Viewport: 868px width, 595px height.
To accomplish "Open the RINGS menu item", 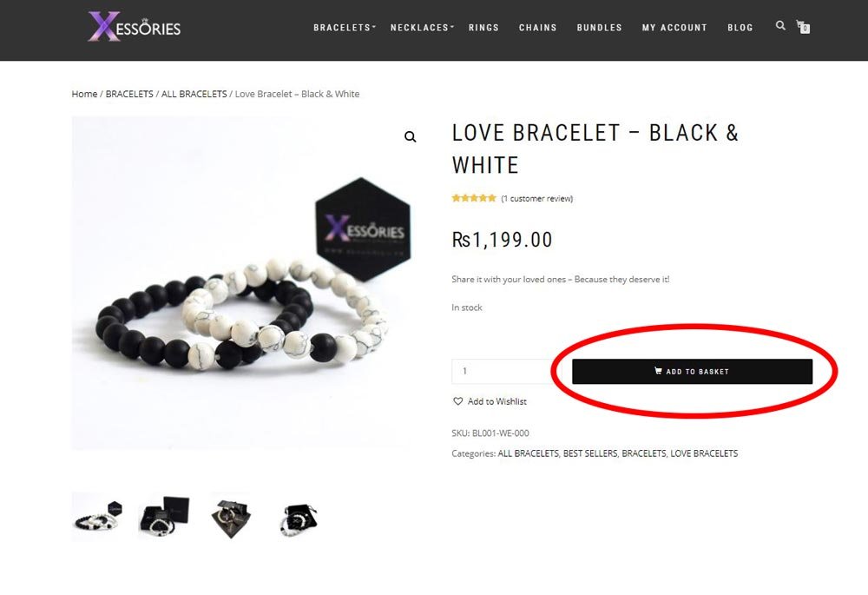I will [x=483, y=28].
